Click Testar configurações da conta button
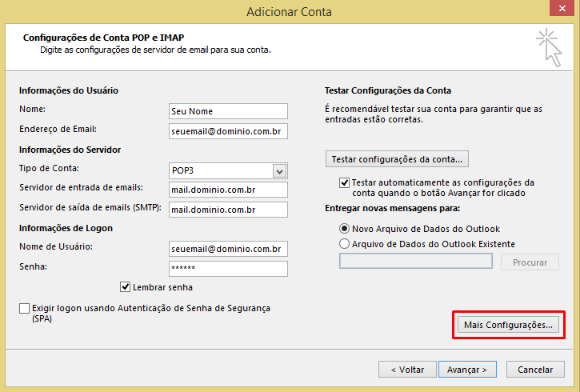The height and width of the screenshot is (392, 580). point(397,159)
